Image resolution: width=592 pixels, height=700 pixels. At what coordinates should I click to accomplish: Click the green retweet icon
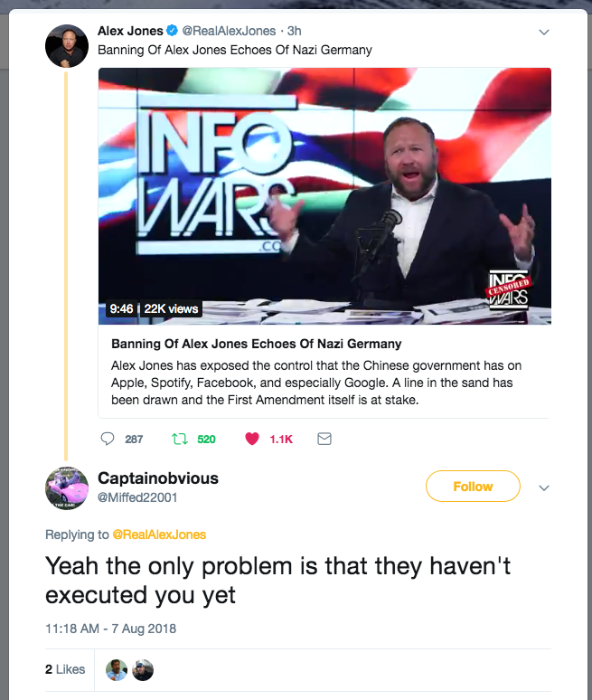tap(180, 440)
